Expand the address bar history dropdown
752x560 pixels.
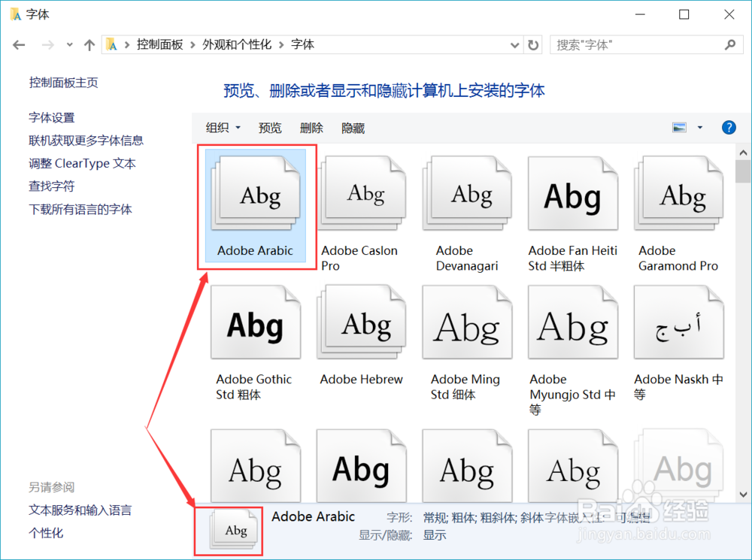tap(514, 45)
